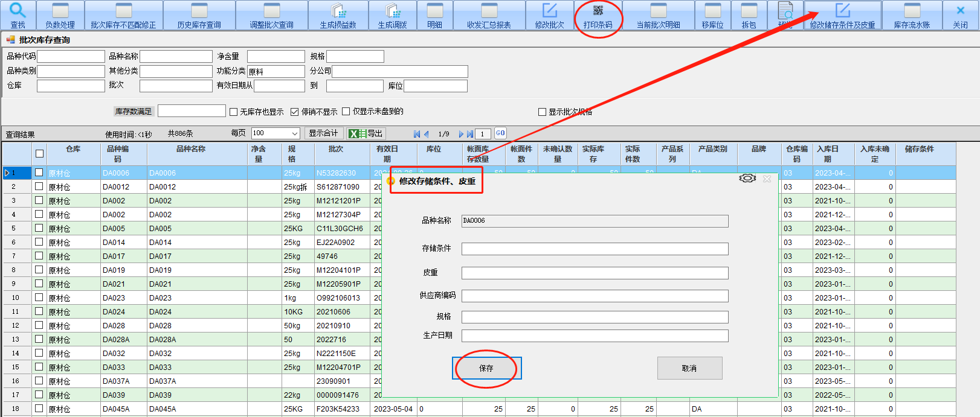Screen dimensions: 980x417
Task: Uncheck the 停销不显示 checkbox
Action: pyautogui.click(x=295, y=112)
